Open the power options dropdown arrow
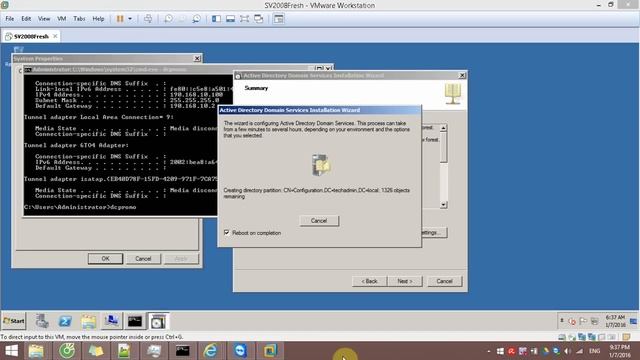The height and width of the screenshot is (360, 640). pyautogui.click(x=130, y=19)
